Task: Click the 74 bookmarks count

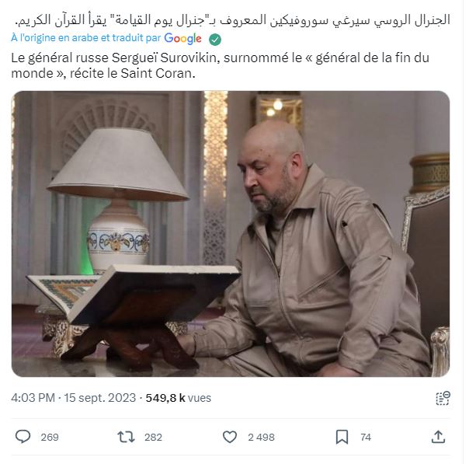Action: pyautogui.click(x=366, y=438)
